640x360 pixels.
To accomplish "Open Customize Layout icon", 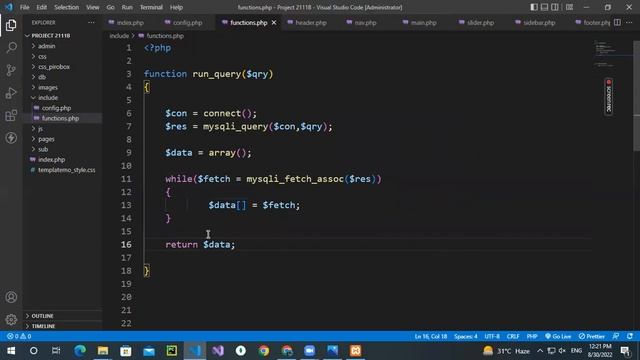I will 569,7.
